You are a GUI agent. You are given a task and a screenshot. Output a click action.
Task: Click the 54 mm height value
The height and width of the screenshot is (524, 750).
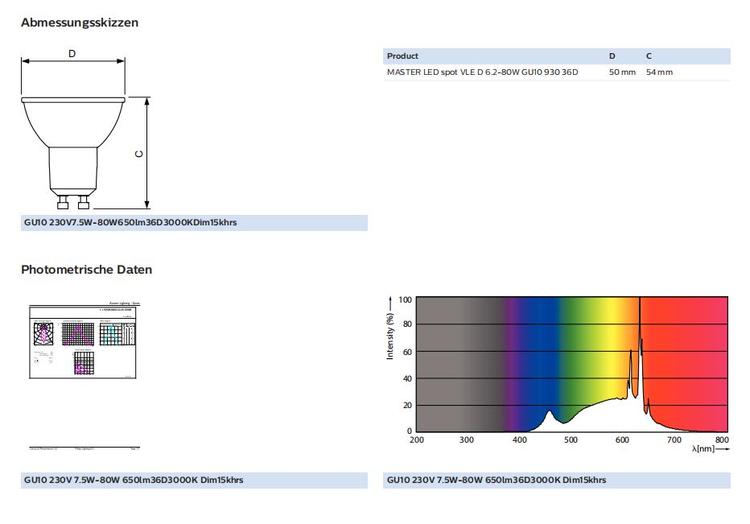[x=659, y=73]
